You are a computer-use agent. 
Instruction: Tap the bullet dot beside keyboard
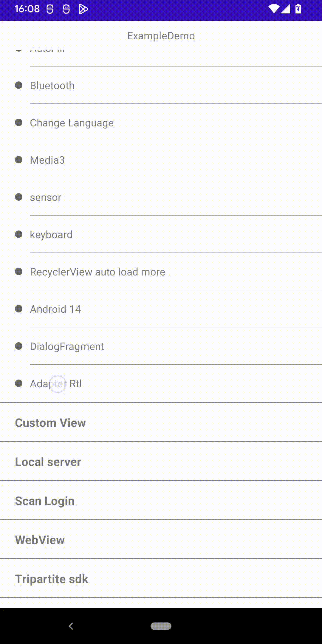19,234
